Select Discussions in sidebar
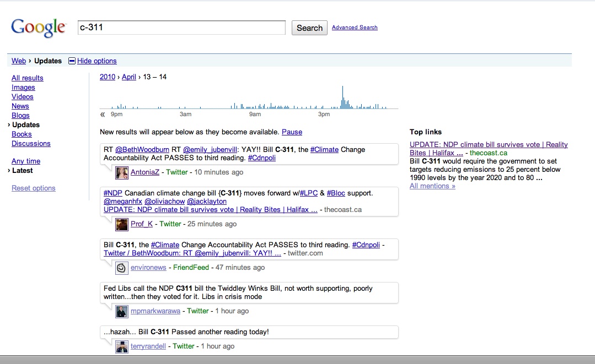Image resolution: width=595 pixels, height=364 pixels. (31, 144)
